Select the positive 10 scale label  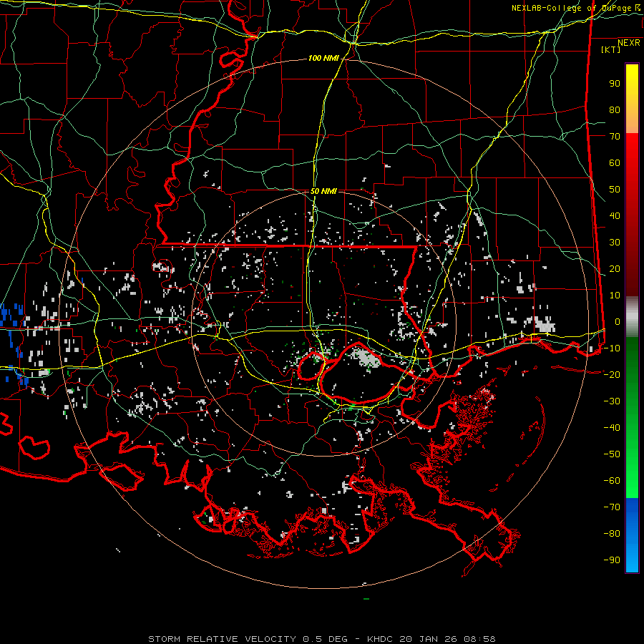tap(615, 296)
